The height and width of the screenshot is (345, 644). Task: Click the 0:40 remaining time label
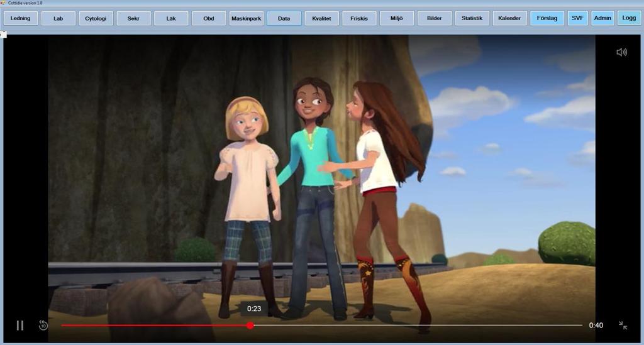[596, 326]
